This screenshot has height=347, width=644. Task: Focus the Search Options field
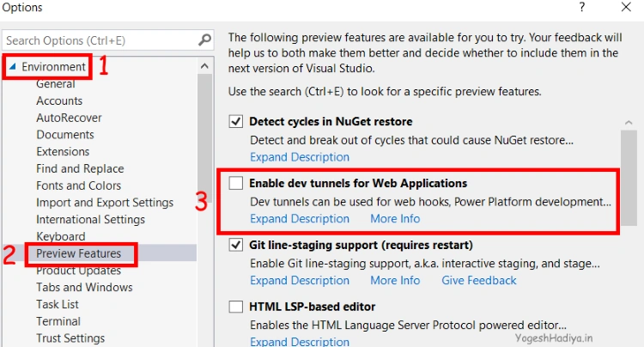tap(100, 40)
